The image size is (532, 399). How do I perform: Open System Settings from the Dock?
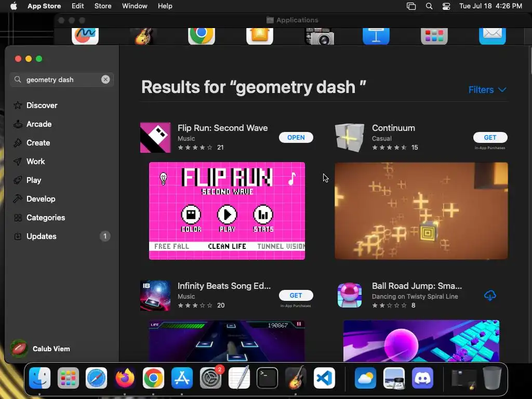tap(210, 378)
